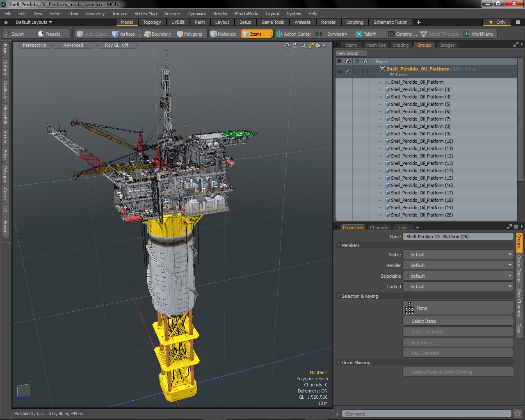
Task: Switch to Boundary selection mode
Action: pyautogui.click(x=157, y=34)
